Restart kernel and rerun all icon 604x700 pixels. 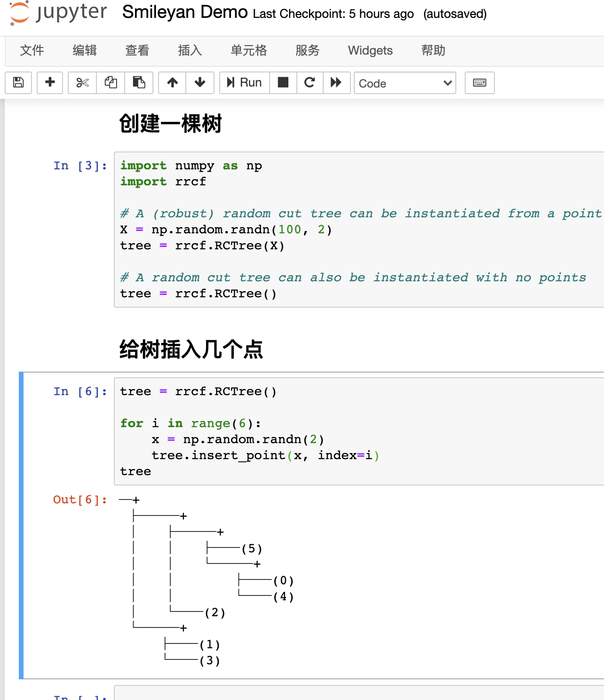(336, 83)
